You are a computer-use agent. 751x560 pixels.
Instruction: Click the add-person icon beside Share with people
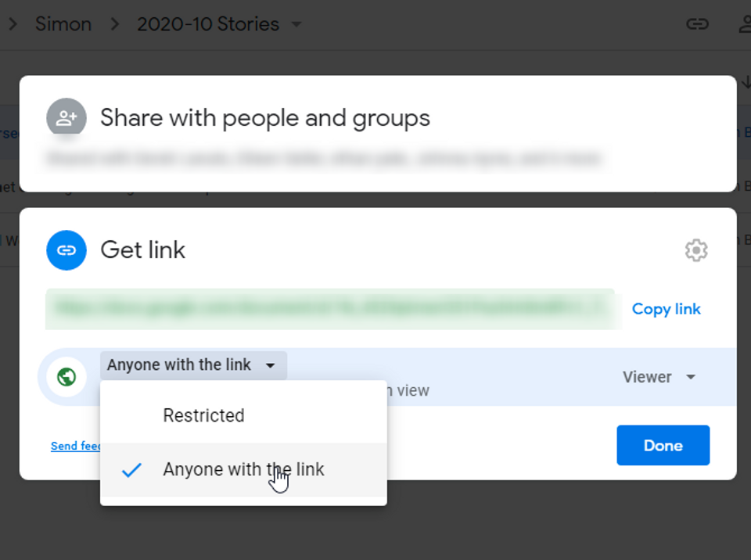pos(66,118)
